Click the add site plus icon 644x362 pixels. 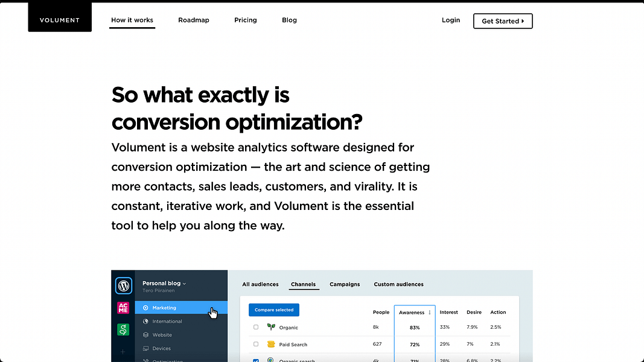click(123, 352)
